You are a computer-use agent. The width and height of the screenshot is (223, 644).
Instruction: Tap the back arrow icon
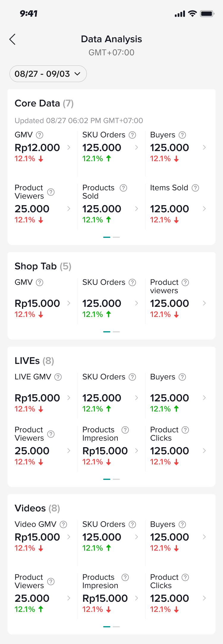point(12,39)
